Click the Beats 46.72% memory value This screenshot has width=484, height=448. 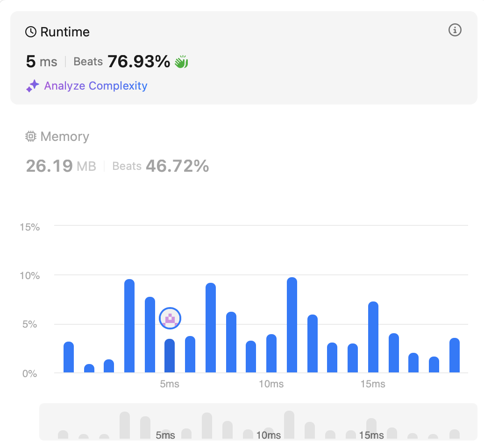(x=160, y=166)
